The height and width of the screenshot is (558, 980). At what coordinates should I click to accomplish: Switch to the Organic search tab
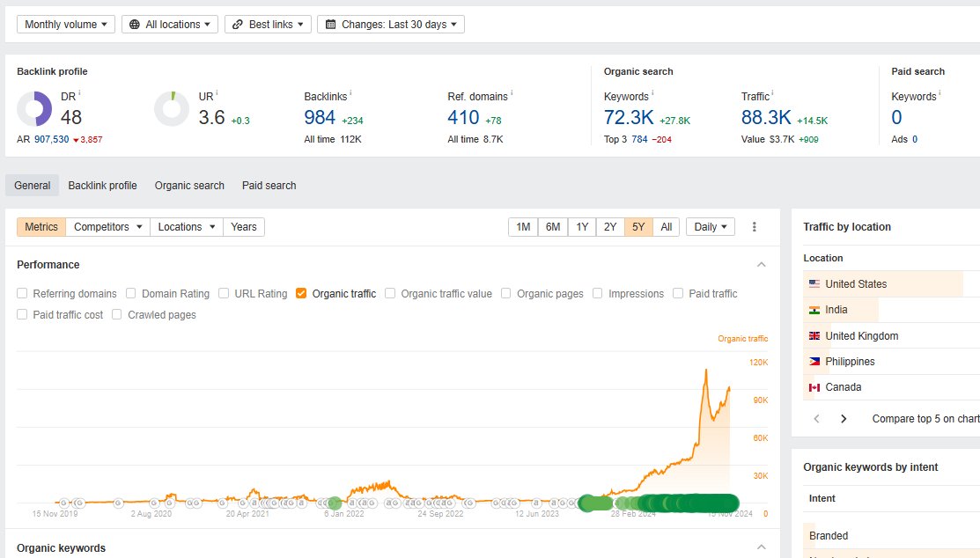189,186
